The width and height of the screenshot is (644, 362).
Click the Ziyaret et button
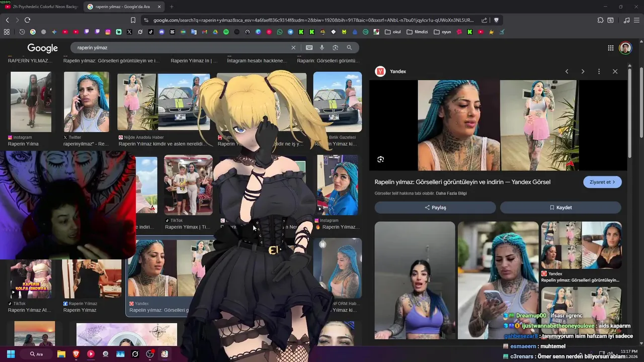pos(602,182)
